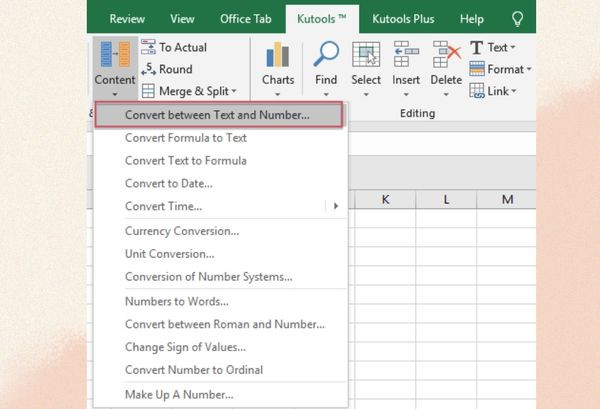Expand the Delete dropdown arrow

446,94
